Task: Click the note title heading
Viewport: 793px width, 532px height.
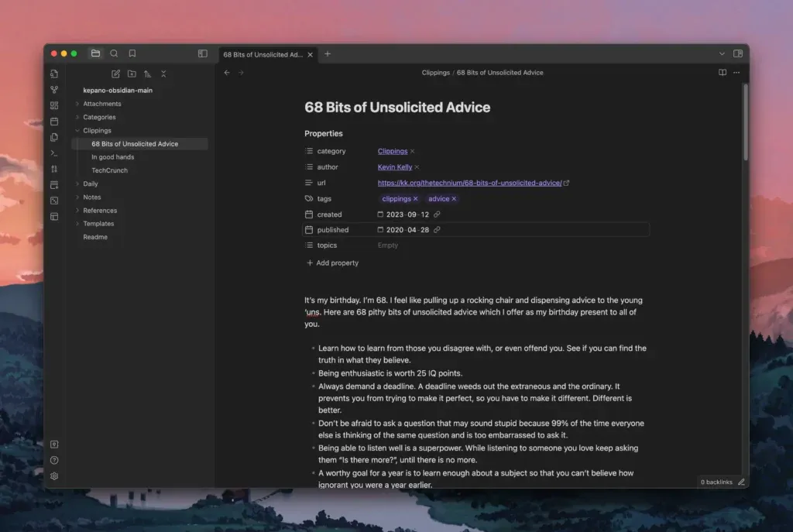Action: [397, 107]
